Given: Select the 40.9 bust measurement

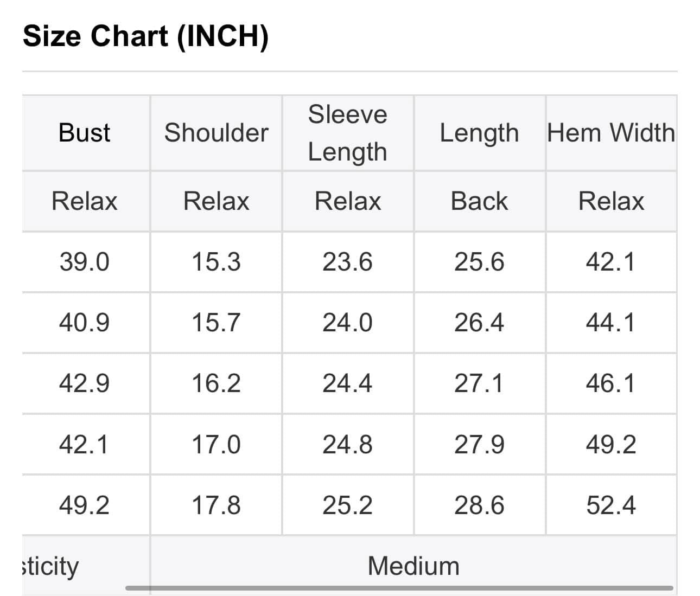Looking at the screenshot, I should 84,323.
